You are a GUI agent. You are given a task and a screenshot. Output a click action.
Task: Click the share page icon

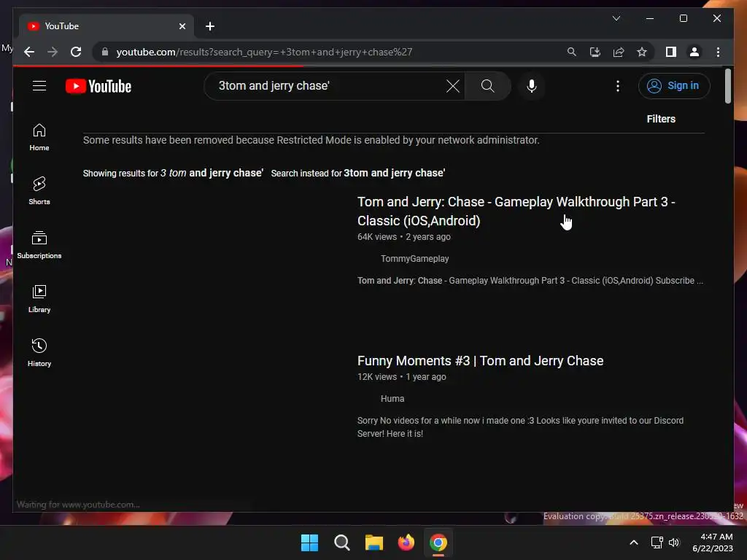point(619,52)
